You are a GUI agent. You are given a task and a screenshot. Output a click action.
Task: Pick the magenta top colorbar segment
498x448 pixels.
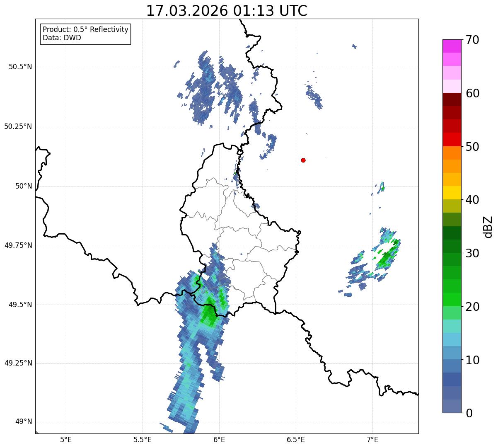pyautogui.click(x=452, y=46)
